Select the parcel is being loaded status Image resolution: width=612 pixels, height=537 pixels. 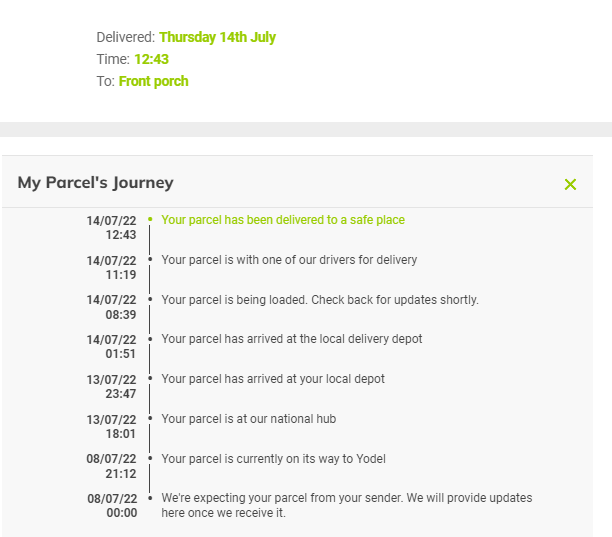tap(319, 300)
